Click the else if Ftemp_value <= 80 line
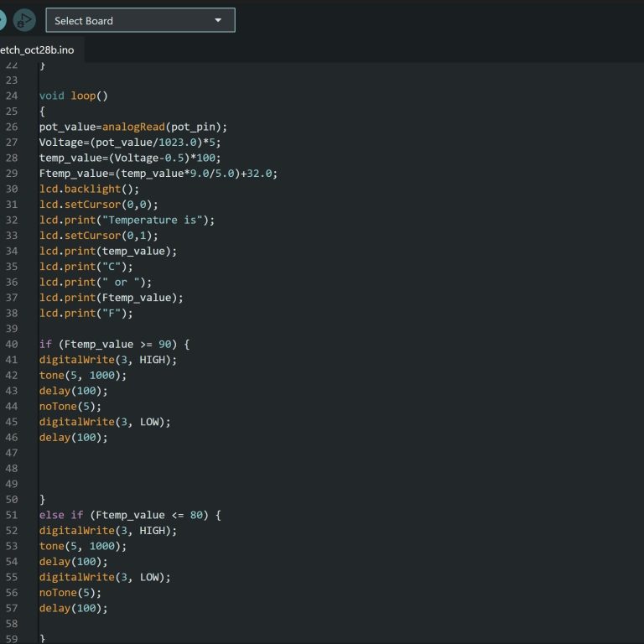The image size is (644, 644). [130, 515]
